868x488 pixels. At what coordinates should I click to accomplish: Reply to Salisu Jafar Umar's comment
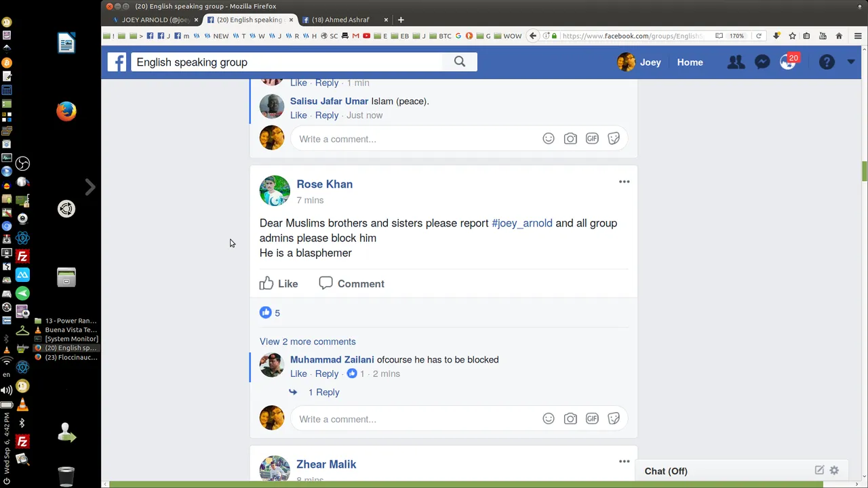tap(327, 115)
